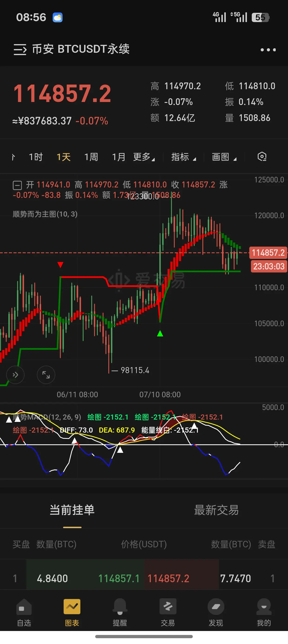Open the 发现 discover tab
Screen dimensions: 288x644
(x=216, y=612)
